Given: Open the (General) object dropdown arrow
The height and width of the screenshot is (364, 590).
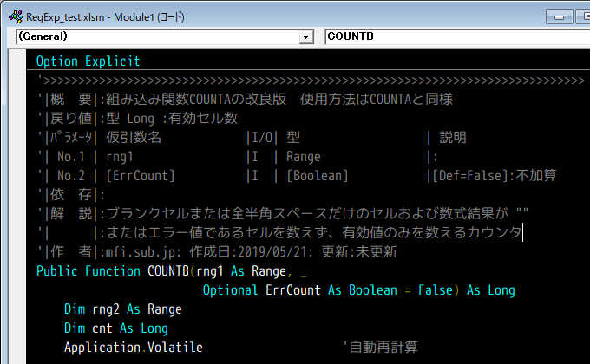Looking at the screenshot, I should coord(306,37).
